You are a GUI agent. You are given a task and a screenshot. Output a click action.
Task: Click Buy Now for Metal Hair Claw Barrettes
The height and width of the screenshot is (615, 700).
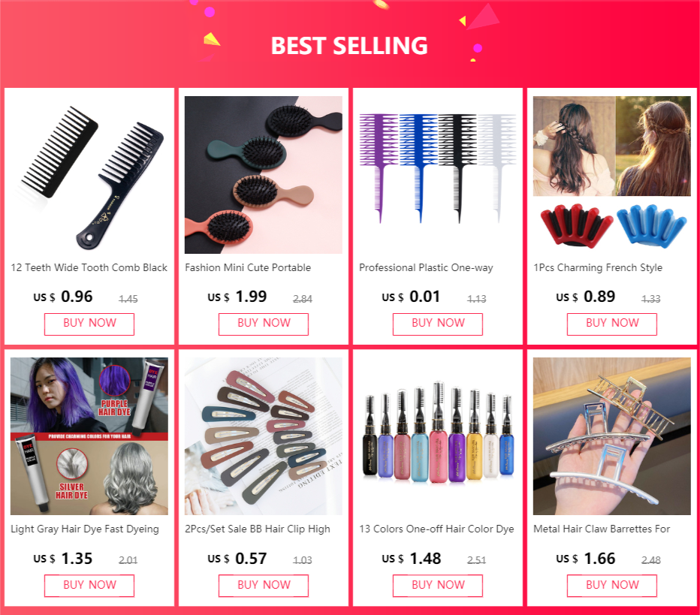point(611,586)
